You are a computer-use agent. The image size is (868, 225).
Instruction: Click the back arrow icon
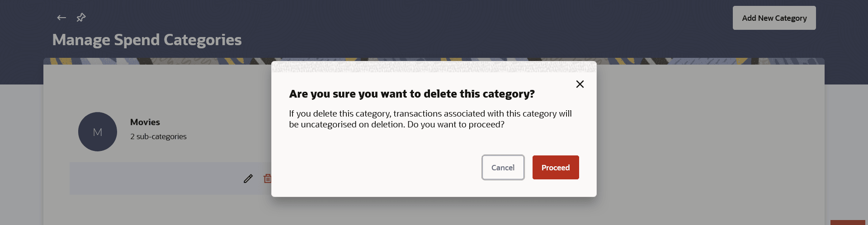coord(61,18)
